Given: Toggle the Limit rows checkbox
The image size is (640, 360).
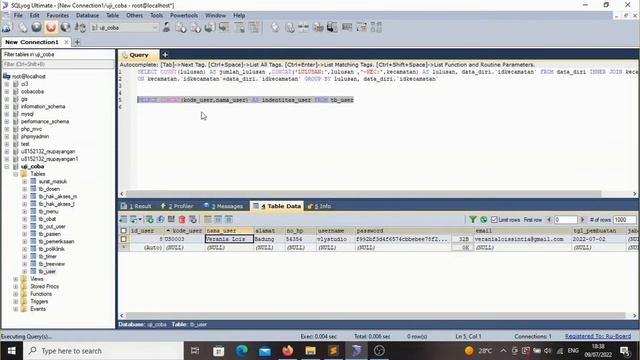Looking at the screenshot, I should tap(494, 220).
